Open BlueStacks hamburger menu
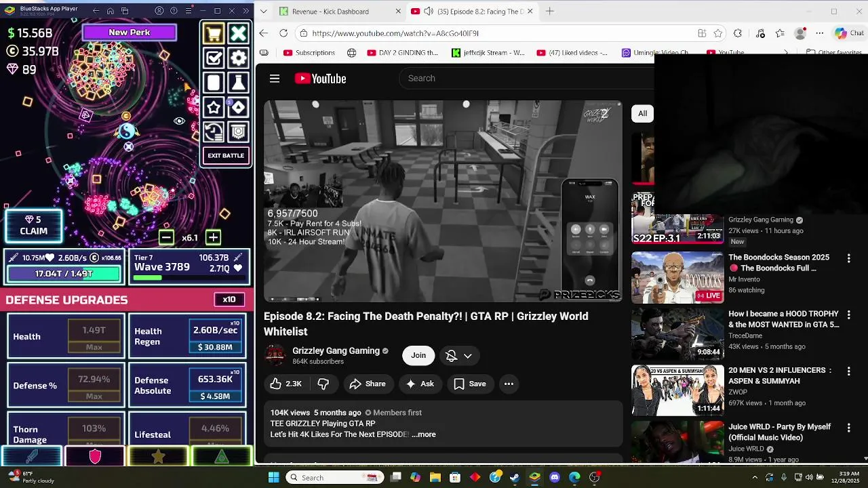This screenshot has height=488, width=868. point(188,11)
